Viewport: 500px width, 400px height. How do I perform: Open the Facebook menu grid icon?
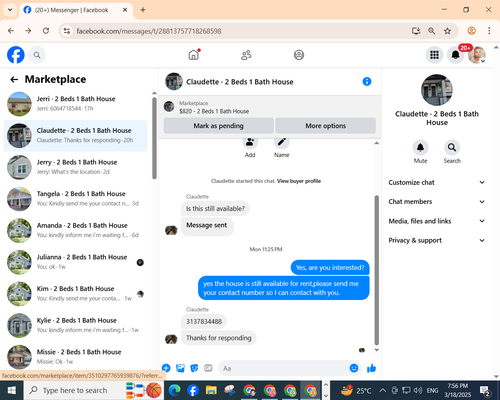click(434, 55)
